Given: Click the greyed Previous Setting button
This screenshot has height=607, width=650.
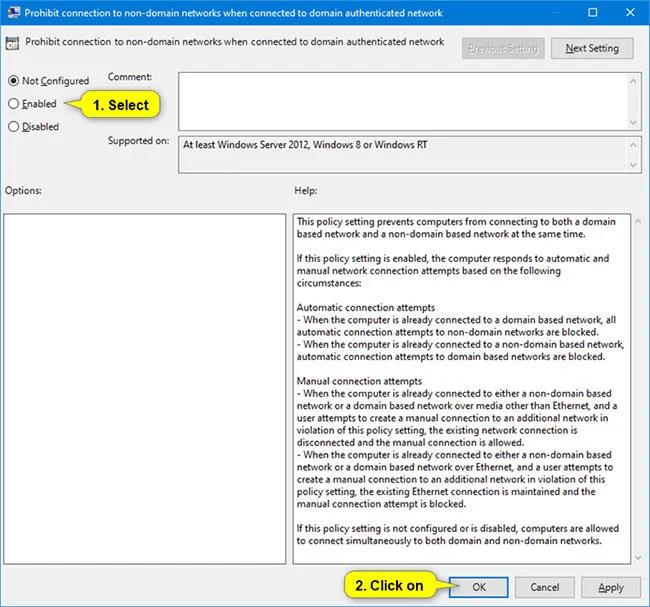Looking at the screenshot, I should coord(503,49).
